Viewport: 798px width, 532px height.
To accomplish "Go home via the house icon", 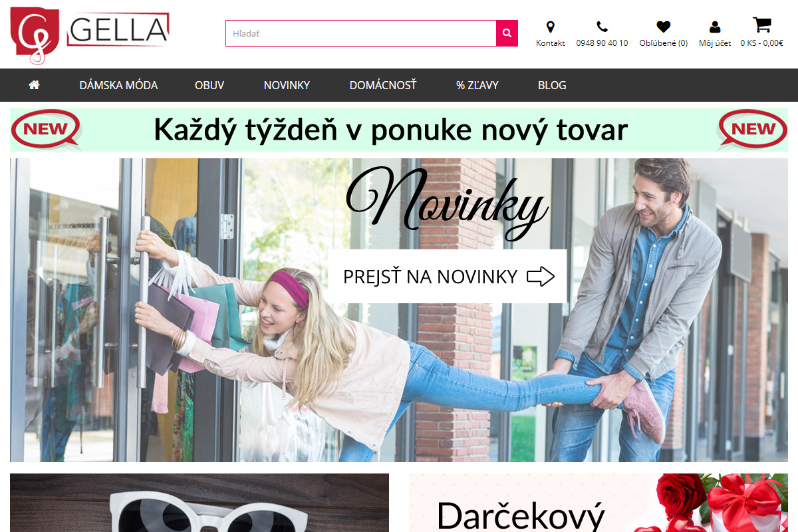I will (x=35, y=85).
